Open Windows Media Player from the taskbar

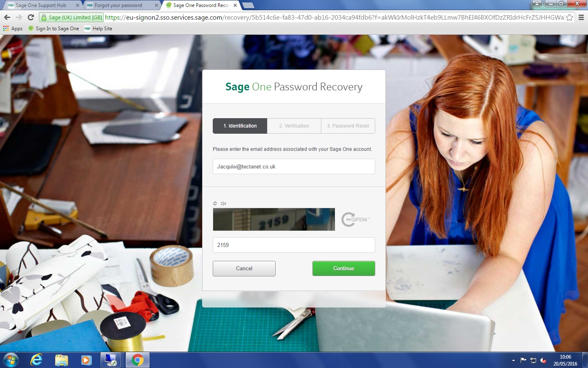pyautogui.click(x=86, y=360)
